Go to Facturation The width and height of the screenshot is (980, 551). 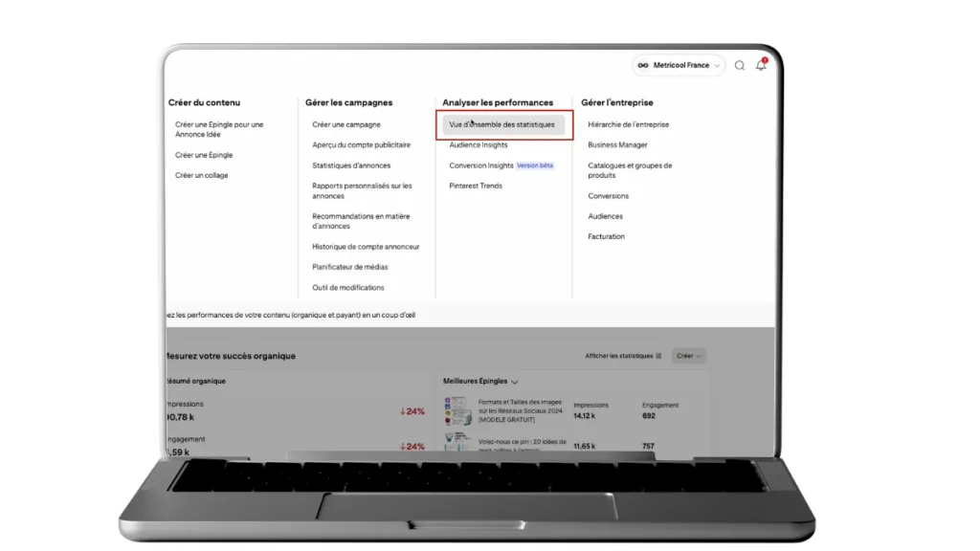click(606, 236)
